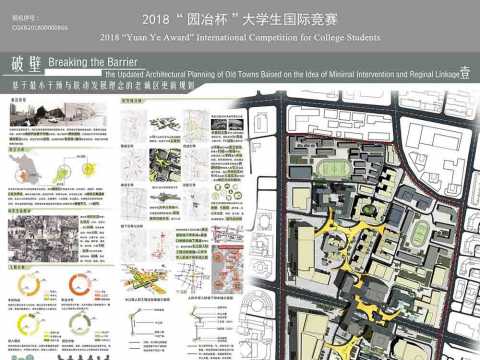Click the English line '2018 Yuan Ye Award International Competition'

click(x=240, y=37)
